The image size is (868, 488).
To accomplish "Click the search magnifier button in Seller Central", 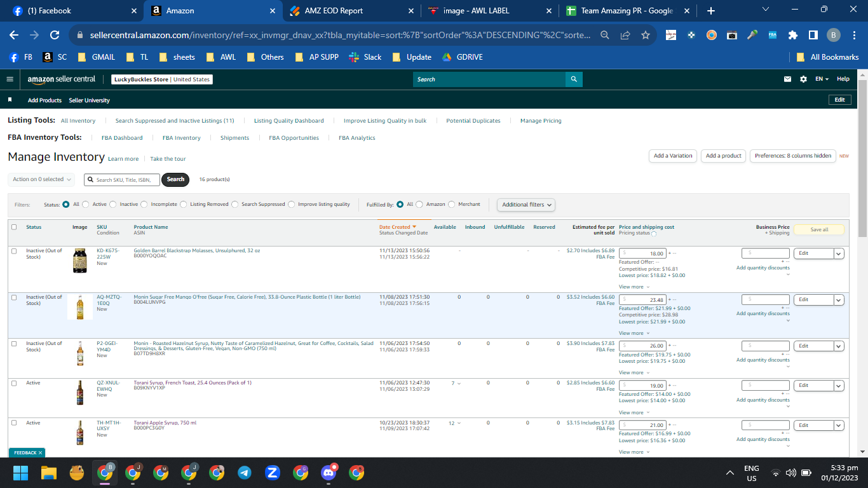I will [574, 79].
